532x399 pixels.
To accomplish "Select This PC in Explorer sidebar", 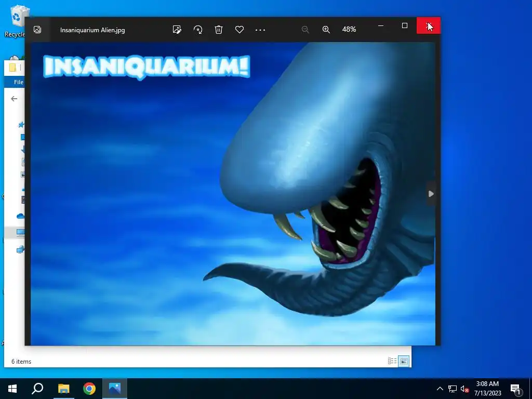I will point(20,232).
